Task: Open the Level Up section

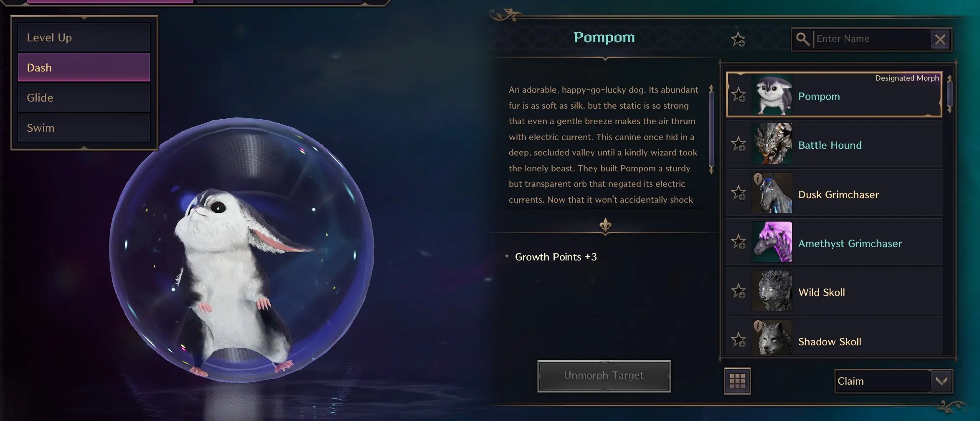Action: [84, 37]
